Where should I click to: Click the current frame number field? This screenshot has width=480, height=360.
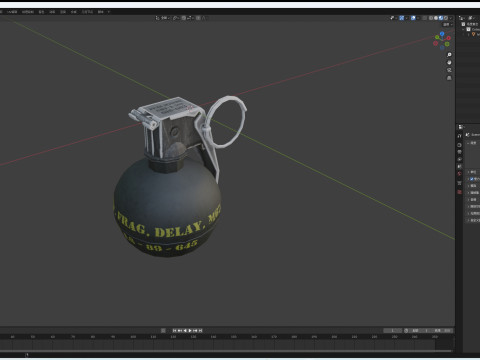[393, 331]
